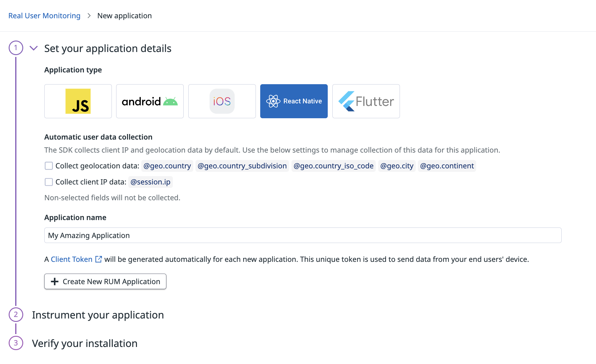This screenshot has width=596, height=364.
Task: Expand the Verify your installation step
Action: (x=85, y=343)
